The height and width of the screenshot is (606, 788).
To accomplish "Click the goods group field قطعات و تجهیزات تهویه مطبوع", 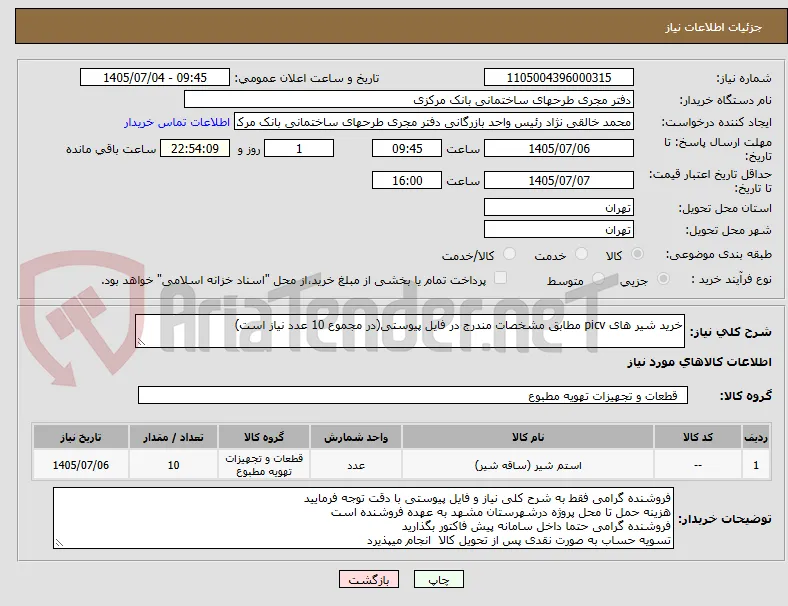I will (413, 395).
